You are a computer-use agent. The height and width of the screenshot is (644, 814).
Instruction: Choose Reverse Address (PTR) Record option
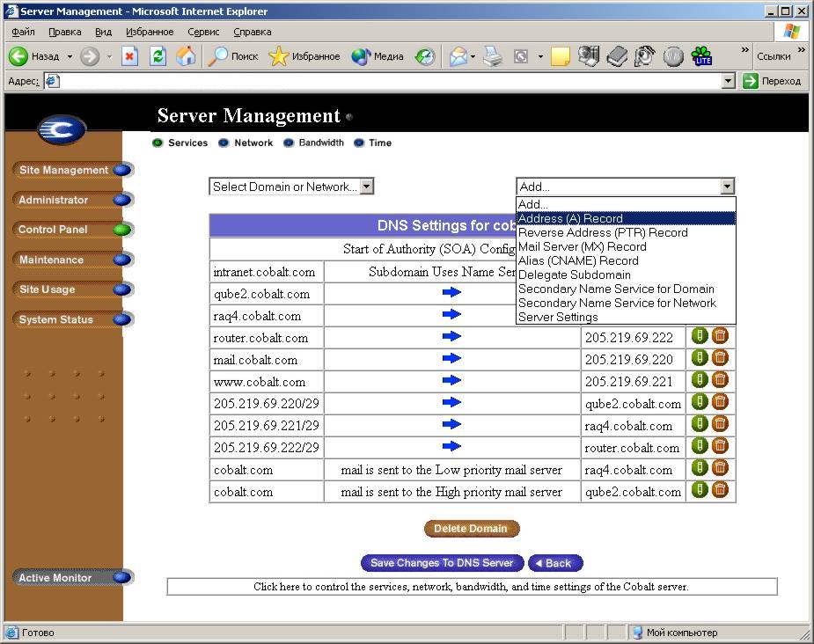click(x=626, y=232)
